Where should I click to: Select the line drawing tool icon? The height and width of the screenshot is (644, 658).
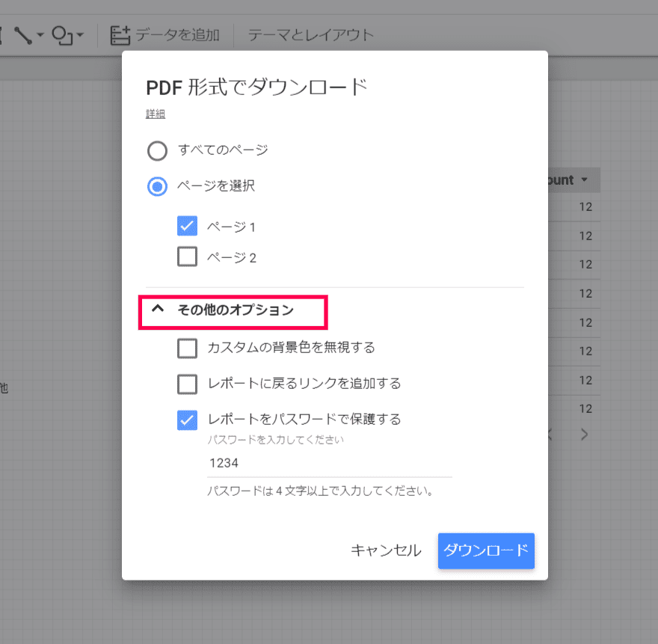click(x=22, y=35)
